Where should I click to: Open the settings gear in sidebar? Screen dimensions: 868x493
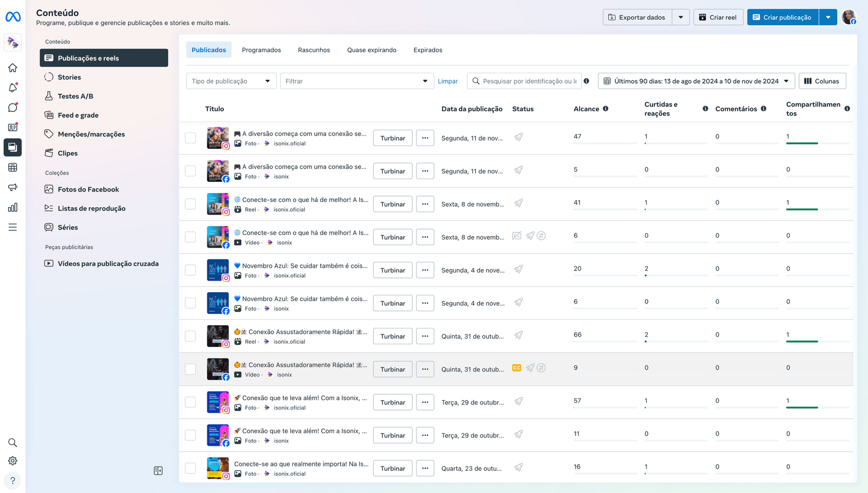click(12, 461)
